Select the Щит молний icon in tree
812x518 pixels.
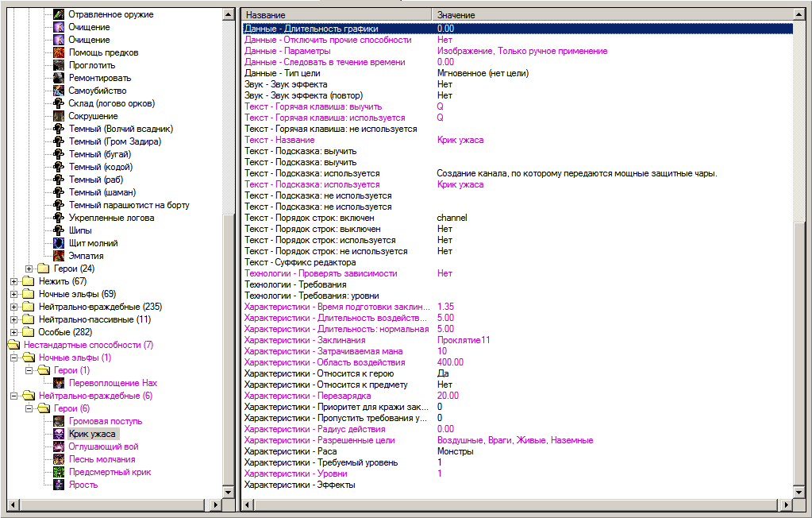click(59, 243)
